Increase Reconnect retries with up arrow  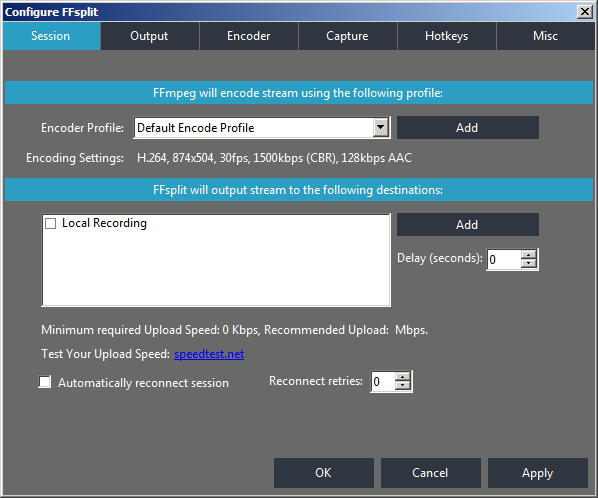402,377
